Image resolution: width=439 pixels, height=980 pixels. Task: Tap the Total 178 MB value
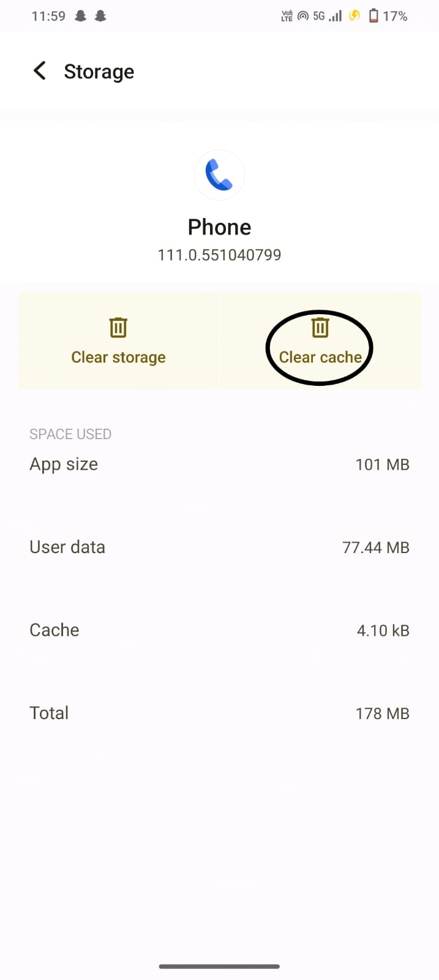[382, 714]
